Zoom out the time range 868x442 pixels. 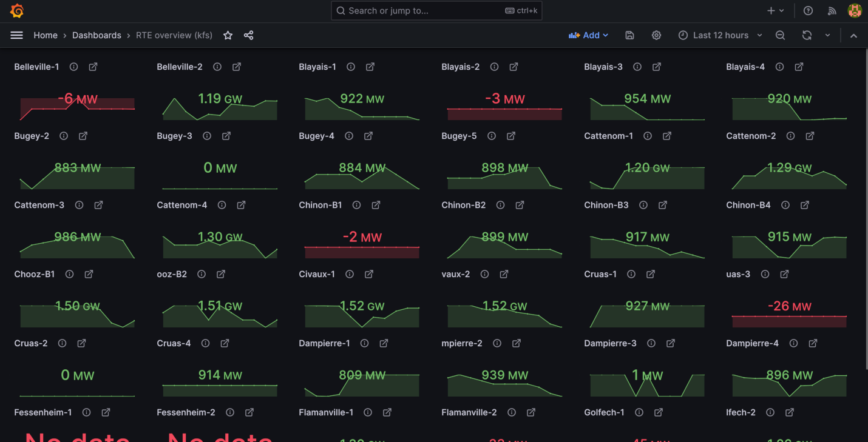pos(780,35)
